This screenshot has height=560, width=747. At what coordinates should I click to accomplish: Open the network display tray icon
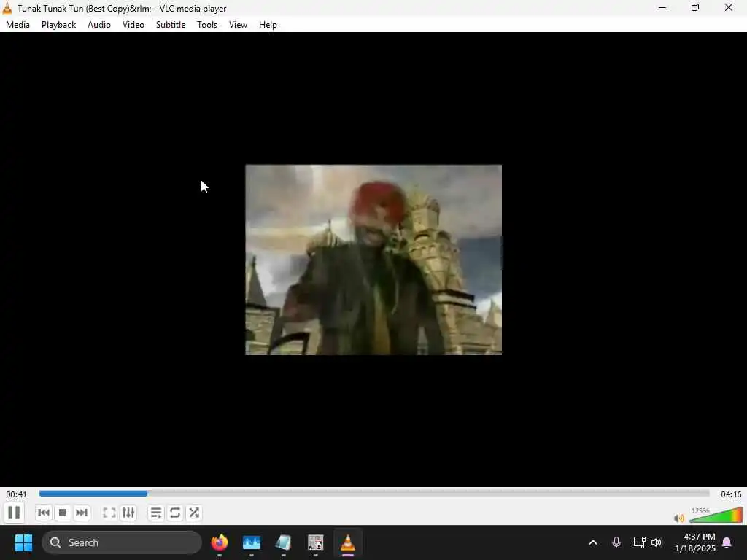[639, 542]
